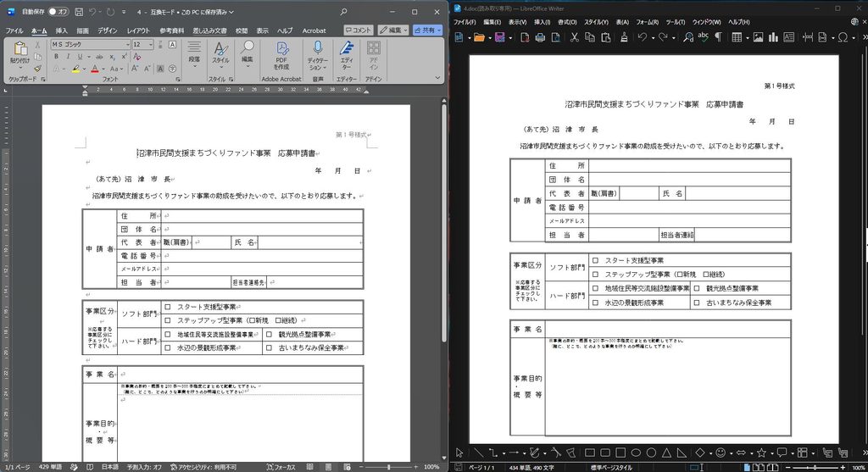Click Clone Formatting brush in LibreOffice

624,37
